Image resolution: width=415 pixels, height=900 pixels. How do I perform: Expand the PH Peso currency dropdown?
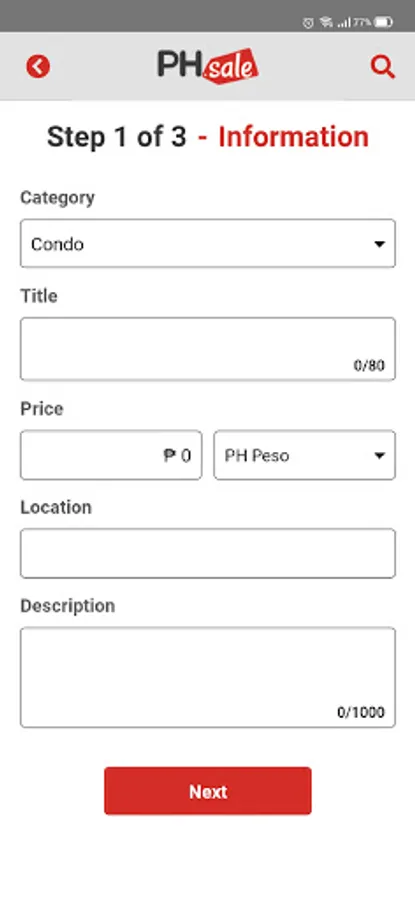[305, 455]
